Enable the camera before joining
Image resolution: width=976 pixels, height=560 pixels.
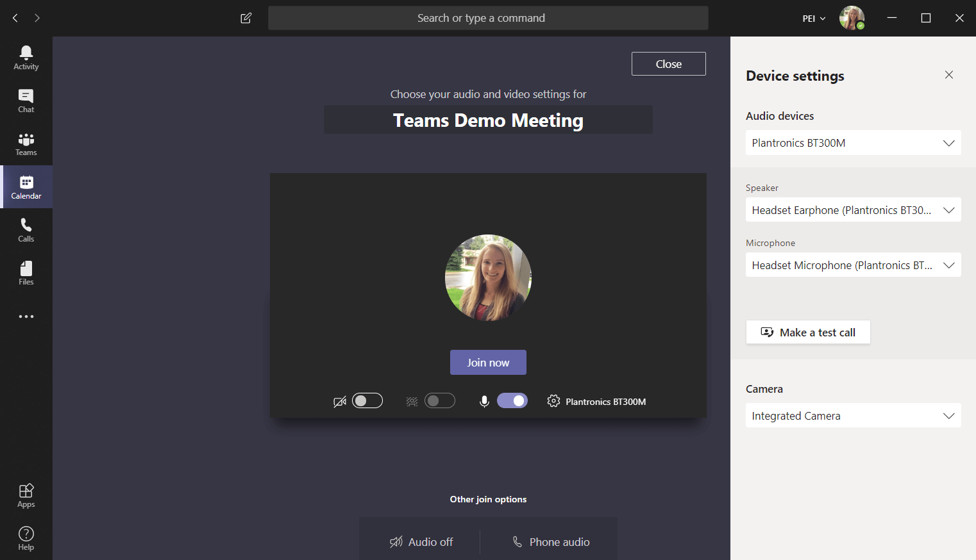tap(367, 400)
